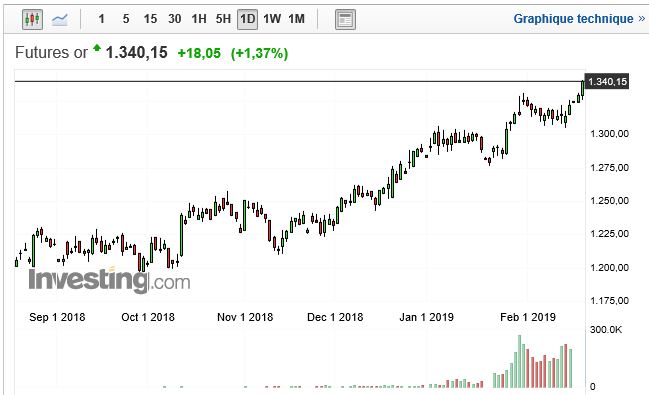This screenshot has width=649, height=395.
Task: Select the 30 minute interval
Action: pyautogui.click(x=175, y=19)
